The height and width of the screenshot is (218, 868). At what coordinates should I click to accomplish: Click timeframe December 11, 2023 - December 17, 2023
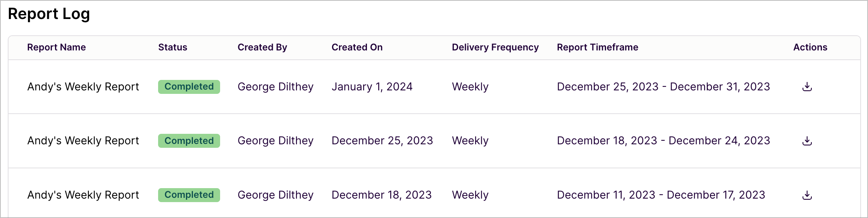(x=661, y=195)
